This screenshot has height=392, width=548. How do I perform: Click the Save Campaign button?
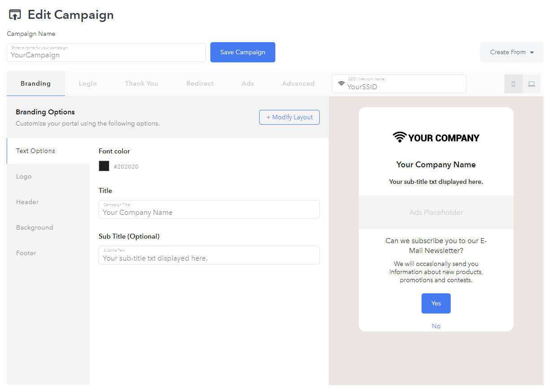[243, 52]
